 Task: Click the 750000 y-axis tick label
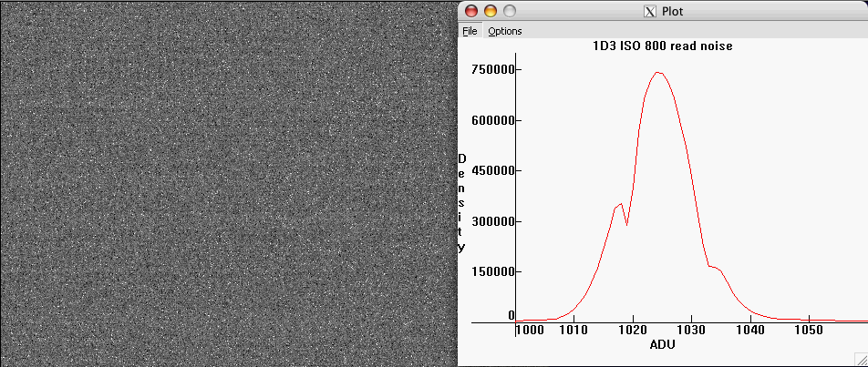(492, 69)
